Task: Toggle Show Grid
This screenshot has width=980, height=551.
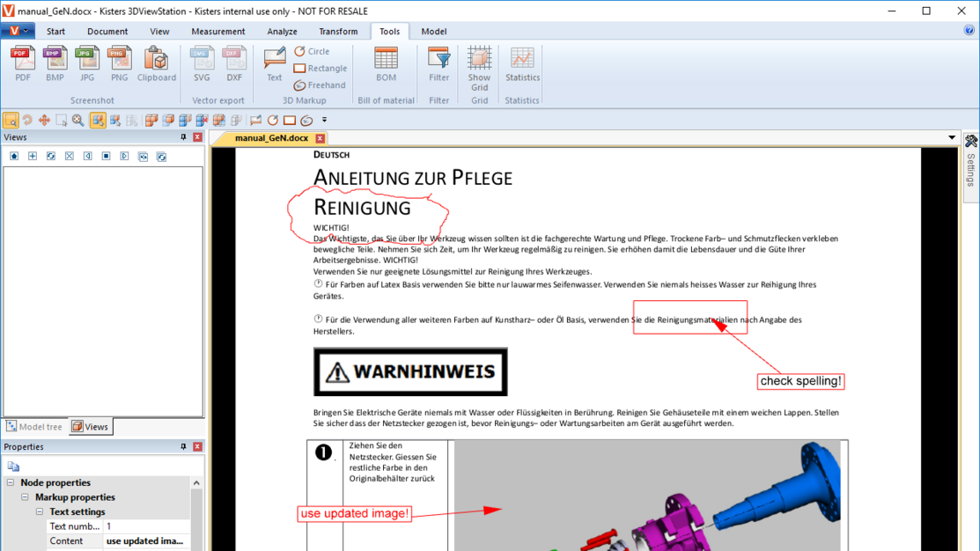Action: [x=479, y=69]
